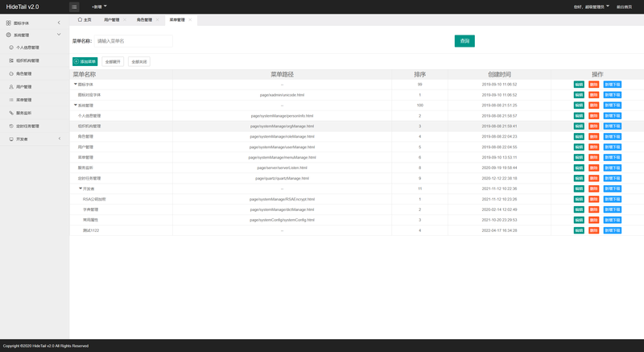644x352 pixels.
Task: Click the 开发者 monitor icon in sidebar
Action: point(11,139)
